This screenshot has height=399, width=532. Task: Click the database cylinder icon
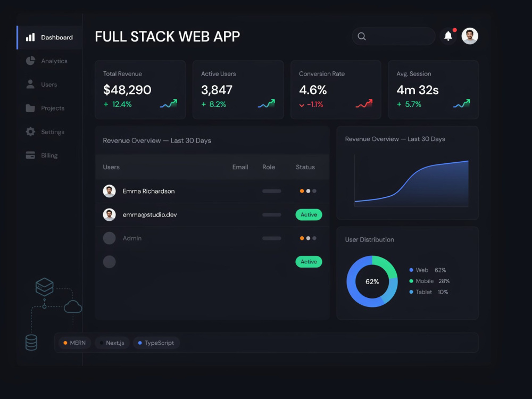pyautogui.click(x=31, y=342)
